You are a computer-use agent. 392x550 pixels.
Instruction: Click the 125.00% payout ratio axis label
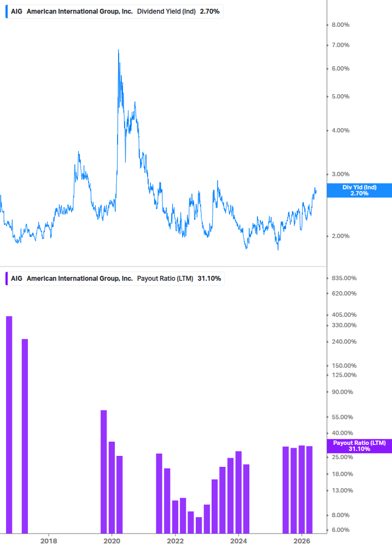[344, 375]
